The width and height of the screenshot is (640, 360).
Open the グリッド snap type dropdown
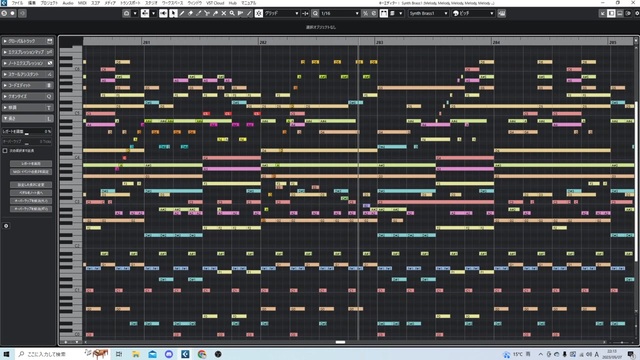282,13
